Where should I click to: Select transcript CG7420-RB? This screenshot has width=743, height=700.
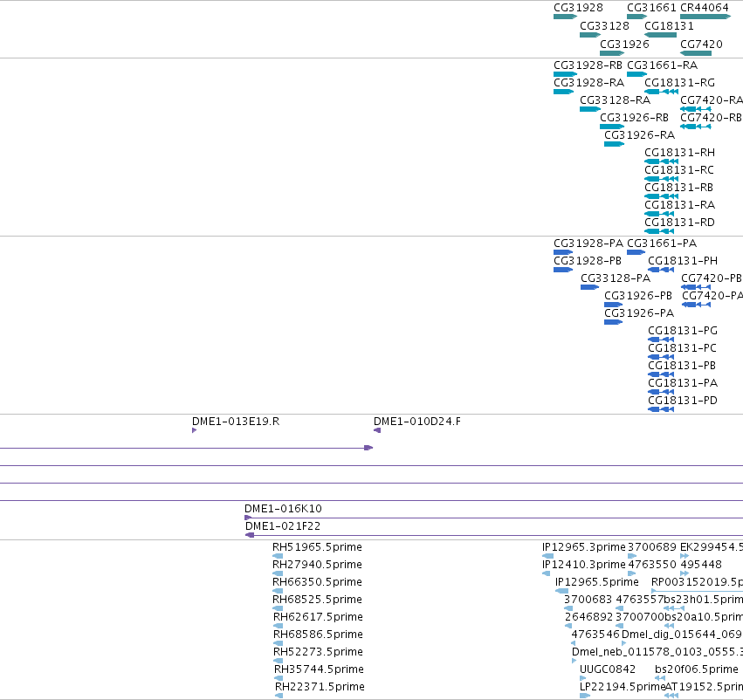pyautogui.click(x=711, y=118)
